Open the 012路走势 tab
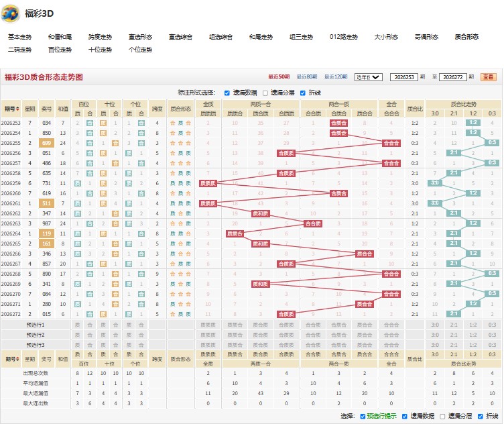 (343, 37)
